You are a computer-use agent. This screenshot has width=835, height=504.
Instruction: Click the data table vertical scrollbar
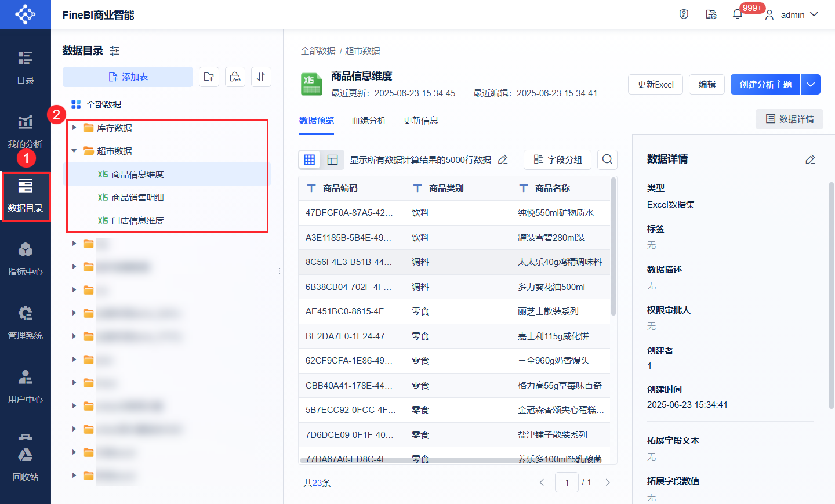pyautogui.click(x=613, y=246)
